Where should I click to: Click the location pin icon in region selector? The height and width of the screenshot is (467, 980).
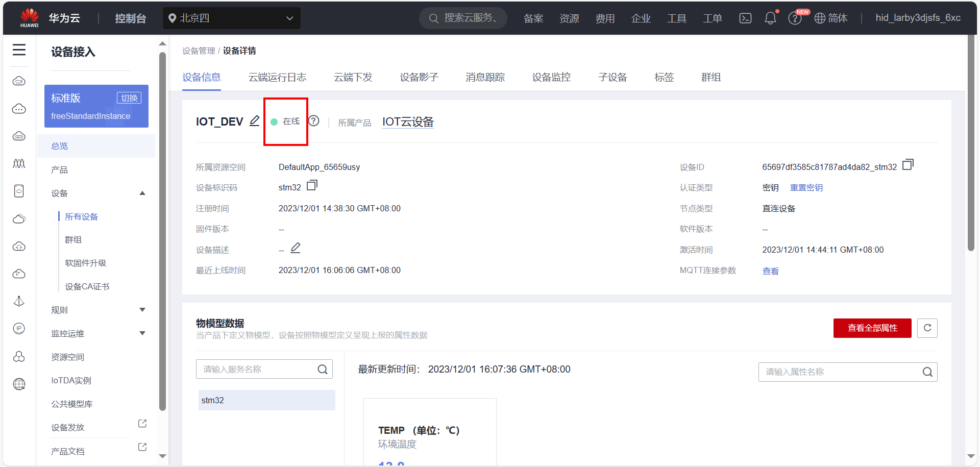point(173,18)
